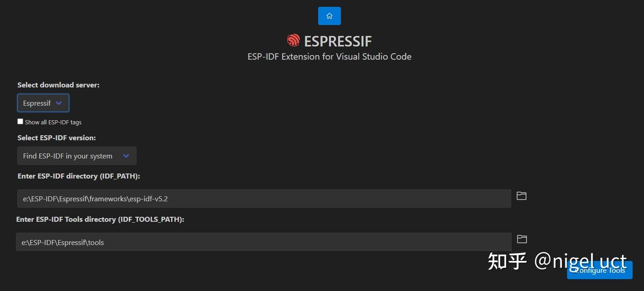Click Configure Tools to finish setup

tap(600, 270)
